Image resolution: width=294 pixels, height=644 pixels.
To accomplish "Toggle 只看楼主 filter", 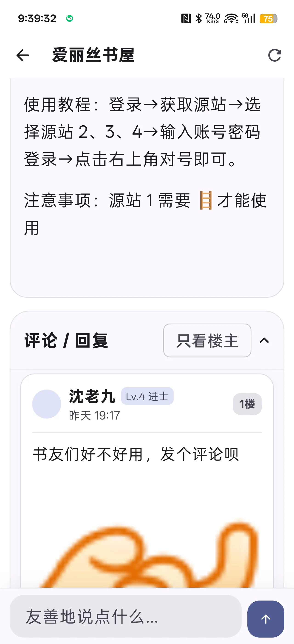I will (207, 340).
